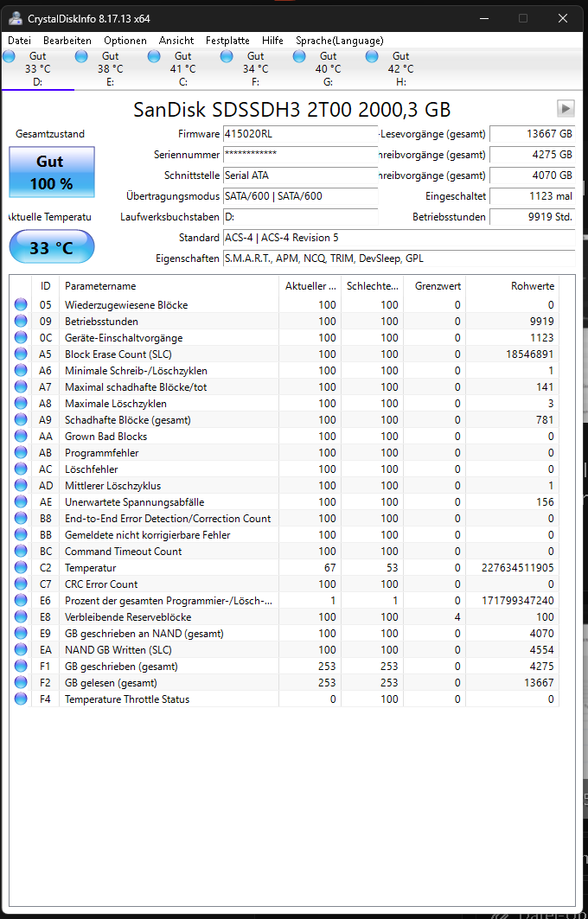This screenshot has width=588, height=919.
Task: Click raw value 18546891 for Block Erase Count
Action: (530, 354)
